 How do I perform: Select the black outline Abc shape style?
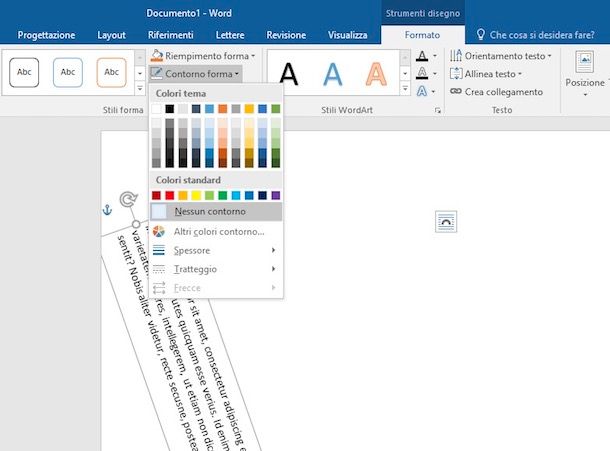[24, 72]
